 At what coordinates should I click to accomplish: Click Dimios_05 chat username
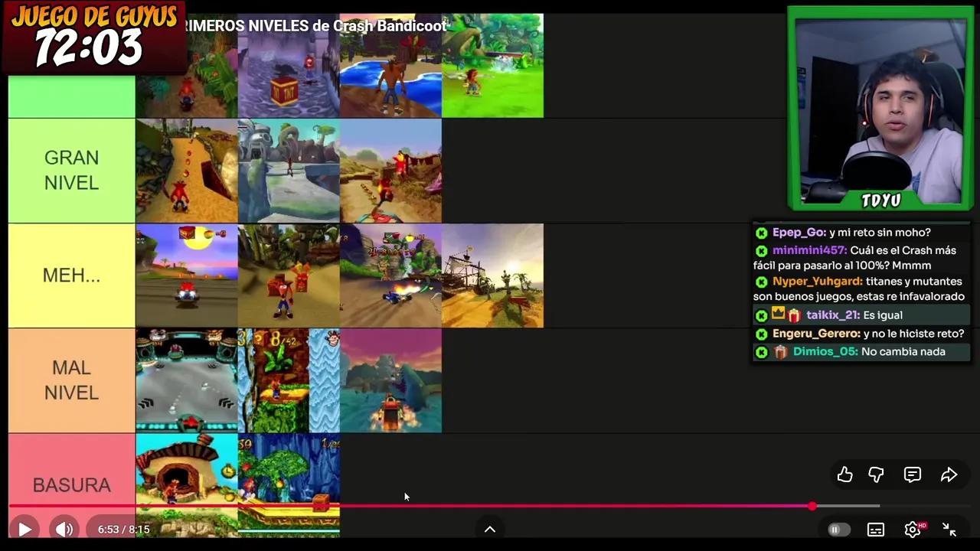pos(825,352)
